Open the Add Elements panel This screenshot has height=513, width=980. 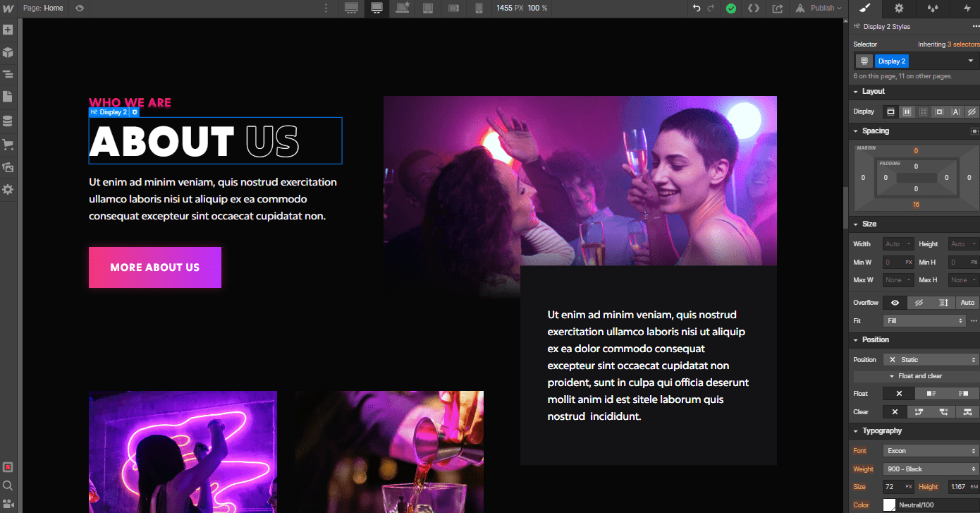8,30
